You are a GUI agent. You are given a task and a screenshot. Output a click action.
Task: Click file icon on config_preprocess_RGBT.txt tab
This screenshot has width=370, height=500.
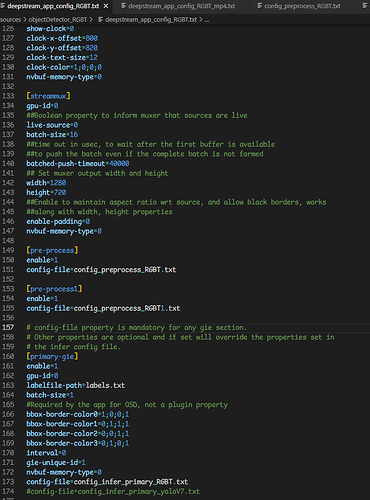[259, 6]
